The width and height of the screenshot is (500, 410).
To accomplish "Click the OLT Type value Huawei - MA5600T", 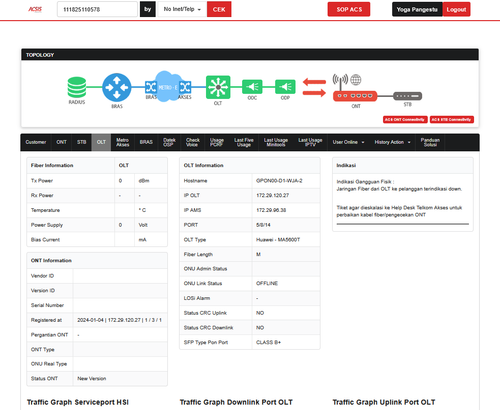I will tap(278, 240).
